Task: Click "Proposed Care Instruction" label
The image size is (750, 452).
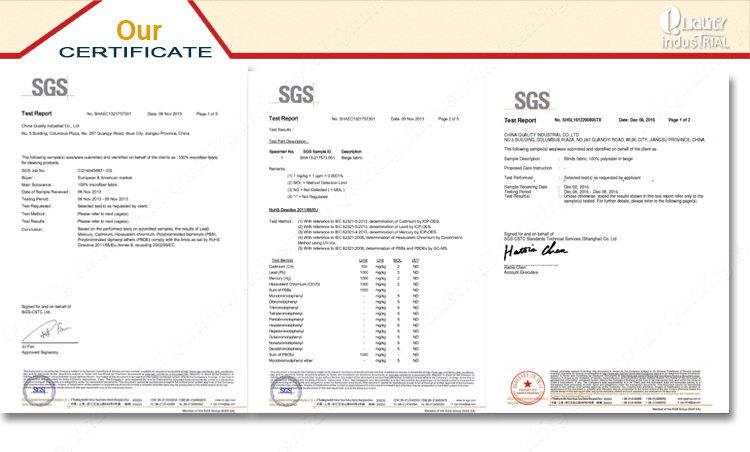Action: (x=528, y=168)
